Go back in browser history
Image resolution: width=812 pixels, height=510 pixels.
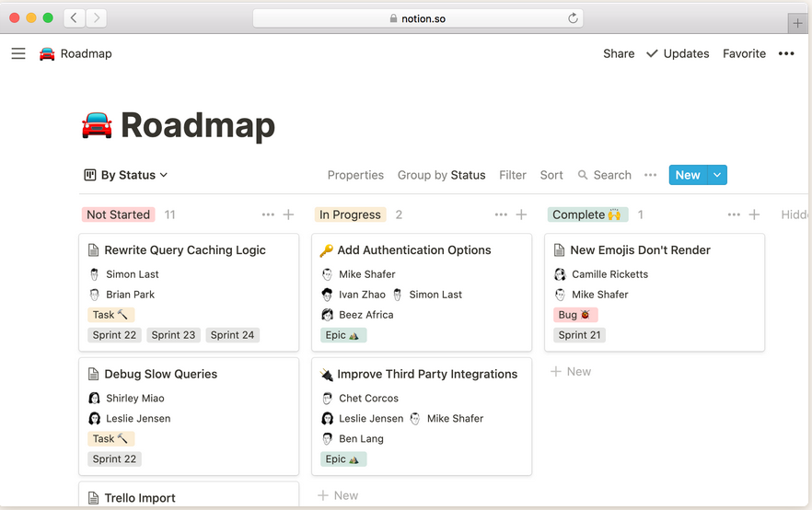click(74, 18)
